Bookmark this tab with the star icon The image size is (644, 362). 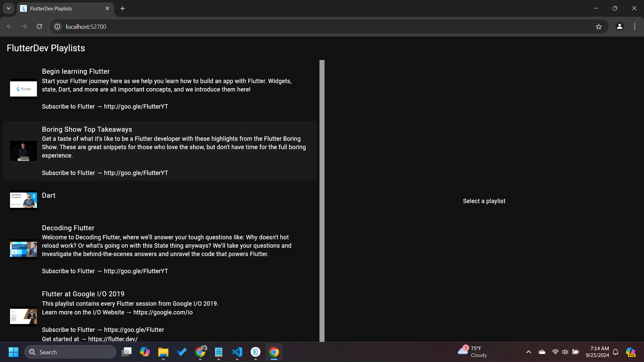[x=598, y=26]
